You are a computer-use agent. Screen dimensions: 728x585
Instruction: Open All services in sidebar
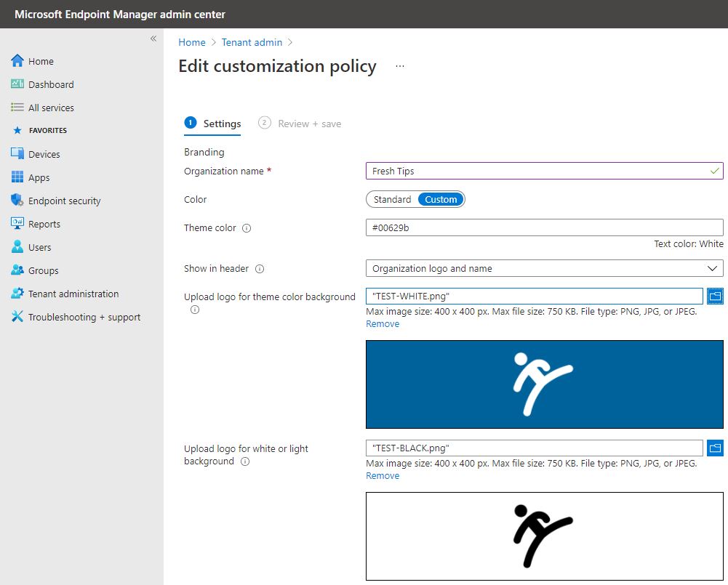point(51,108)
